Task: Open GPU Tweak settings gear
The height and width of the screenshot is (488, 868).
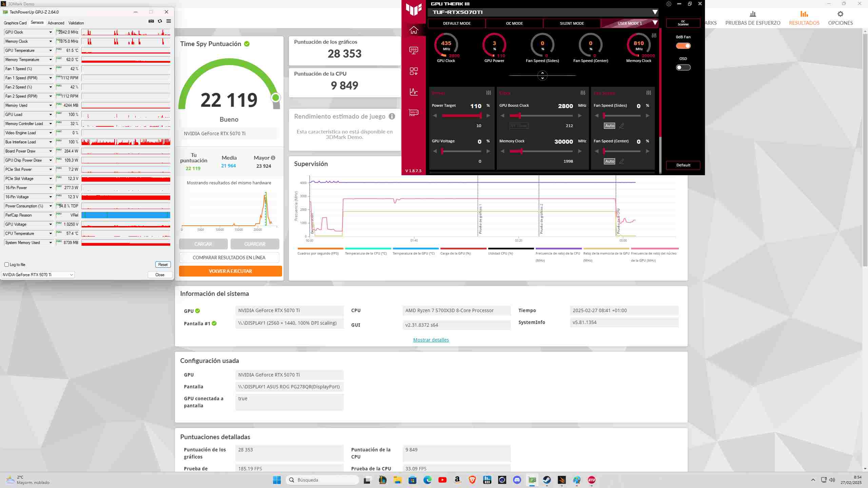Action: [669, 4]
